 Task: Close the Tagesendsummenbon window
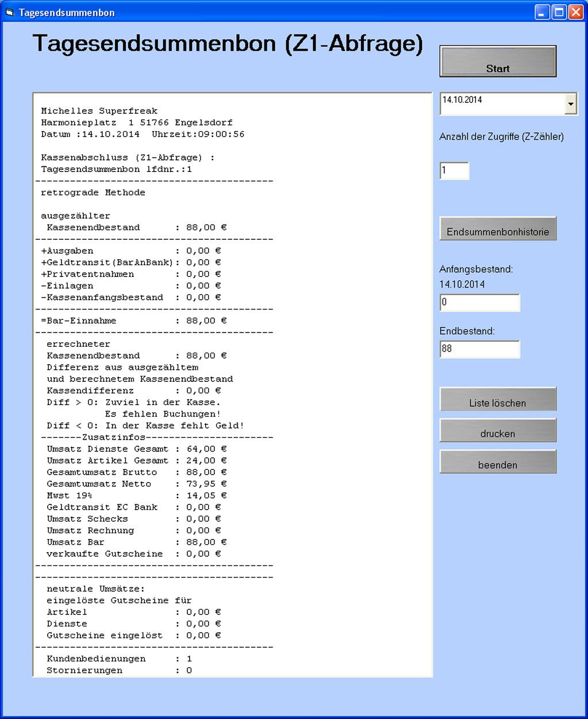(575, 12)
